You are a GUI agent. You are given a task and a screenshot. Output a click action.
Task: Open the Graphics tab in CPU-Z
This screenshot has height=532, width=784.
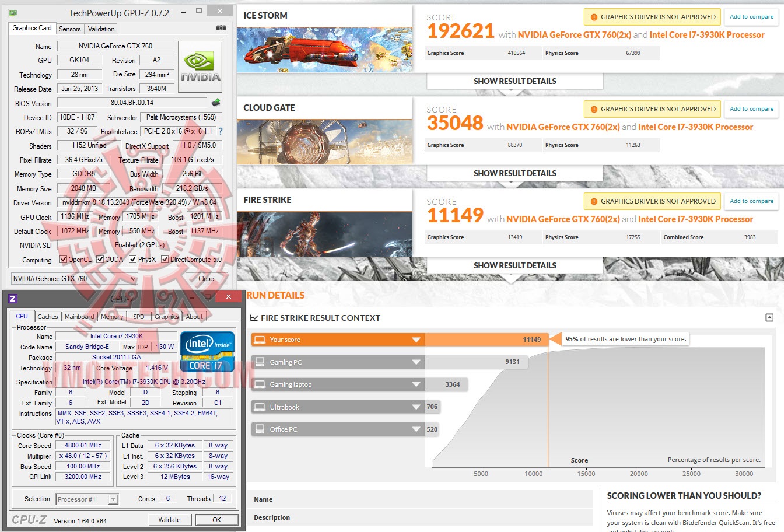tap(167, 317)
